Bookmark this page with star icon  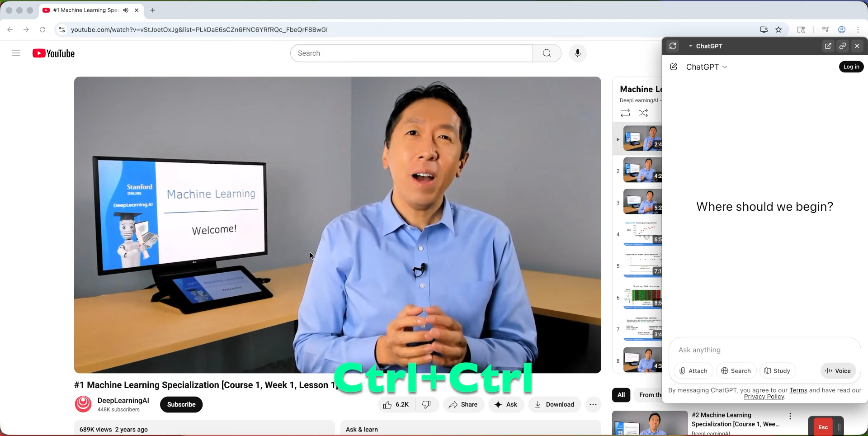click(x=778, y=30)
